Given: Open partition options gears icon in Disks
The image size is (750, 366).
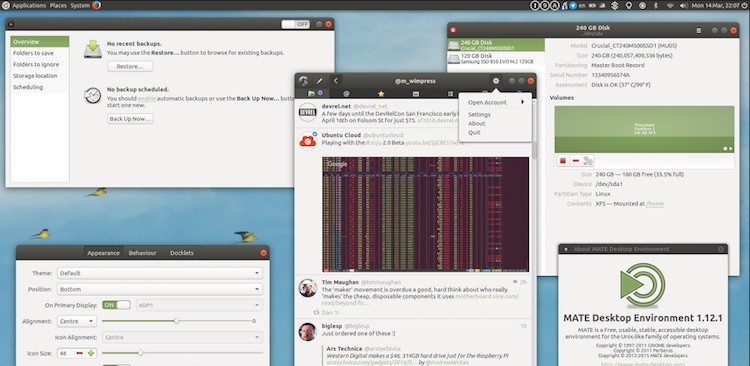Looking at the screenshot, I should [588, 161].
